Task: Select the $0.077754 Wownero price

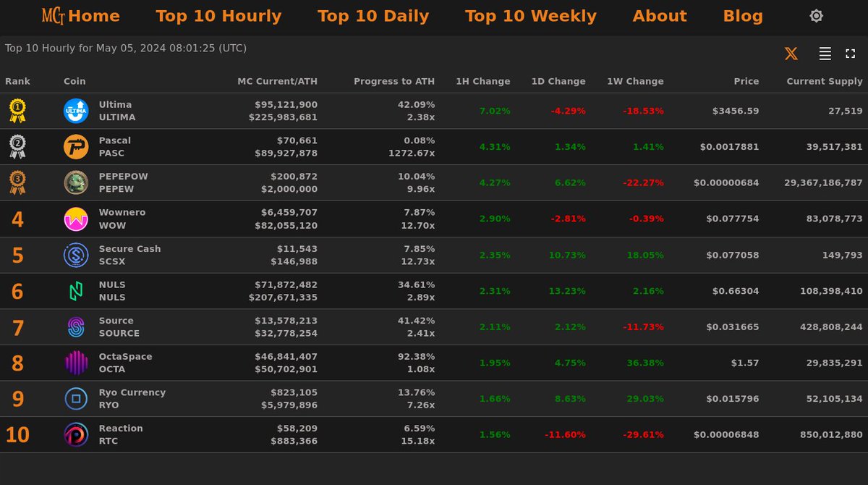Action: click(733, 219)
